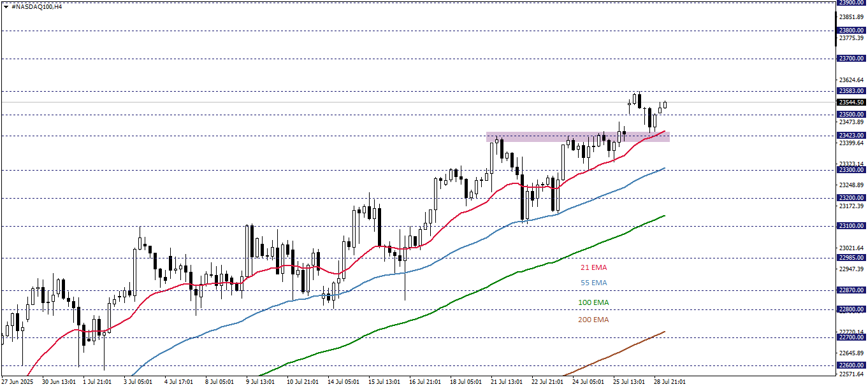Select the 22985.00 price level label
The width and height of the screenshot is (868, 389).
[x=851, y=258]
